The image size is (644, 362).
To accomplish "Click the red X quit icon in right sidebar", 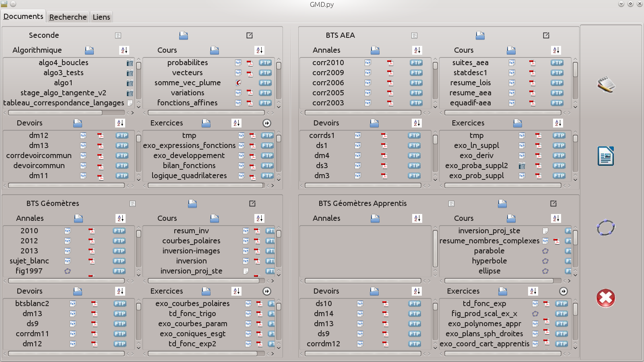I will [606, 298].
